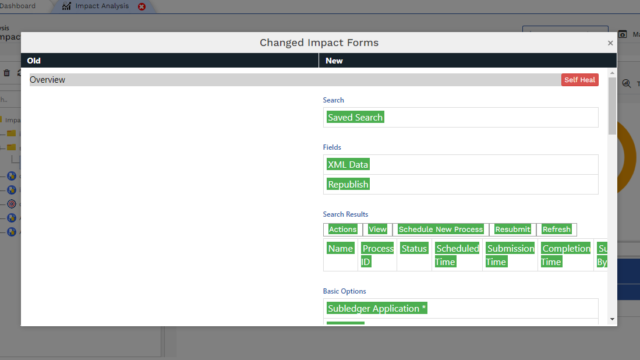Select the Process ID column header

point(377,255)
